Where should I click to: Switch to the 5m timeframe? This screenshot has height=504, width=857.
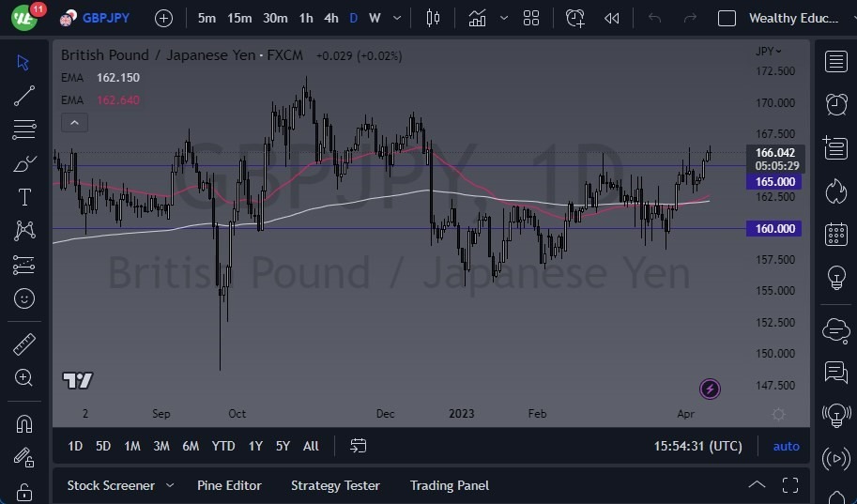tap(207, 18)
